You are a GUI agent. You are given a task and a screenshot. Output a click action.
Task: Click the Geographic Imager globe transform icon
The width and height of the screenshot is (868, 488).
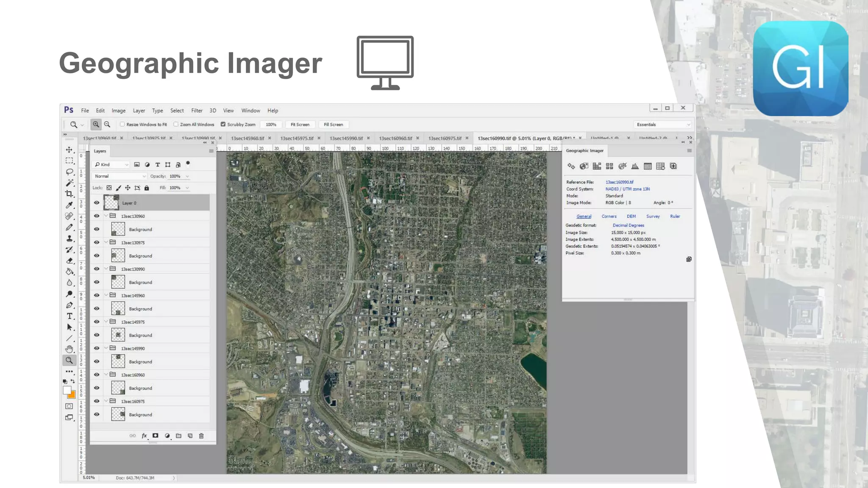(x=584, y=166)
